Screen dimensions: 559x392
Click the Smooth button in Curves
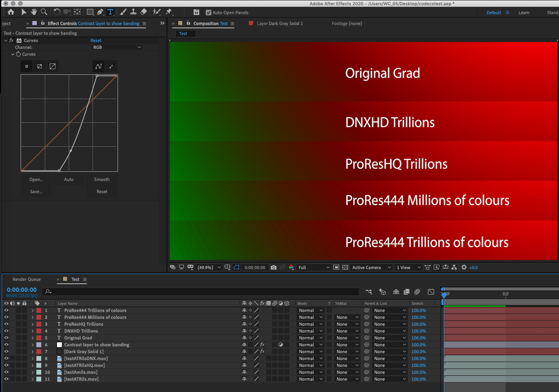click(x=101, y=179)
